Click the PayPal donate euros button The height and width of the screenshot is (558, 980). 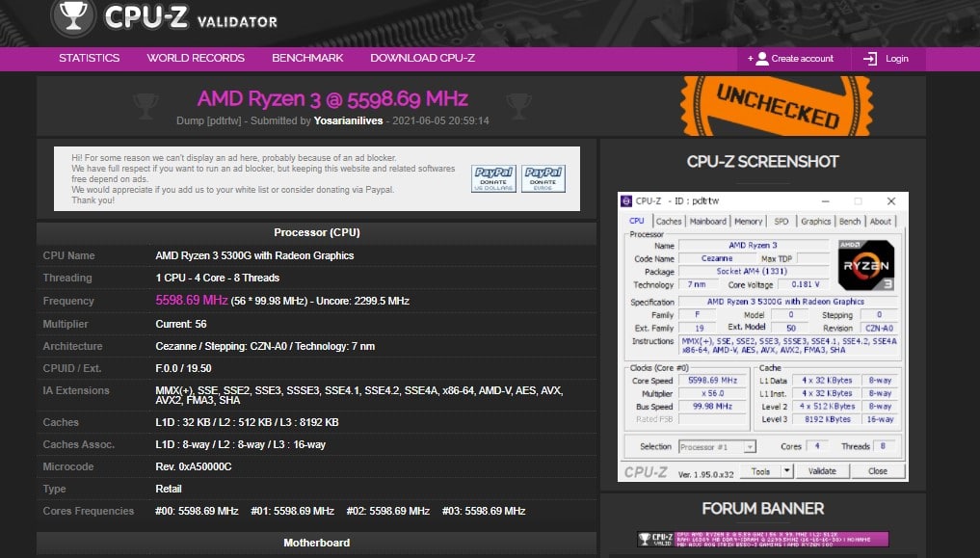(543, 178)
